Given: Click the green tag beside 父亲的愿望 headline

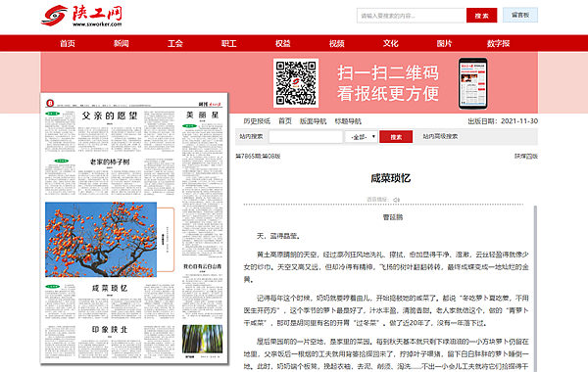Looking at the screenshot, I should coord(52,114).
